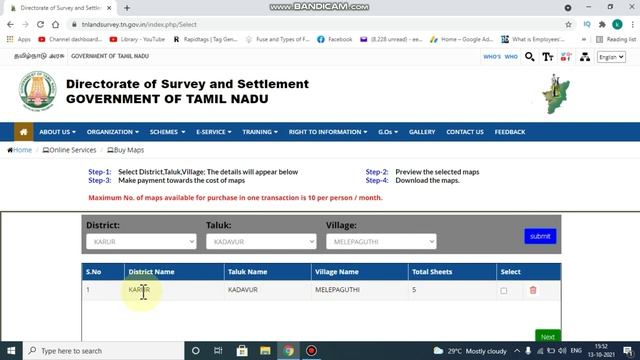Open the Taluk dropdown showing KADAVUR

click(x=261, y=242)
